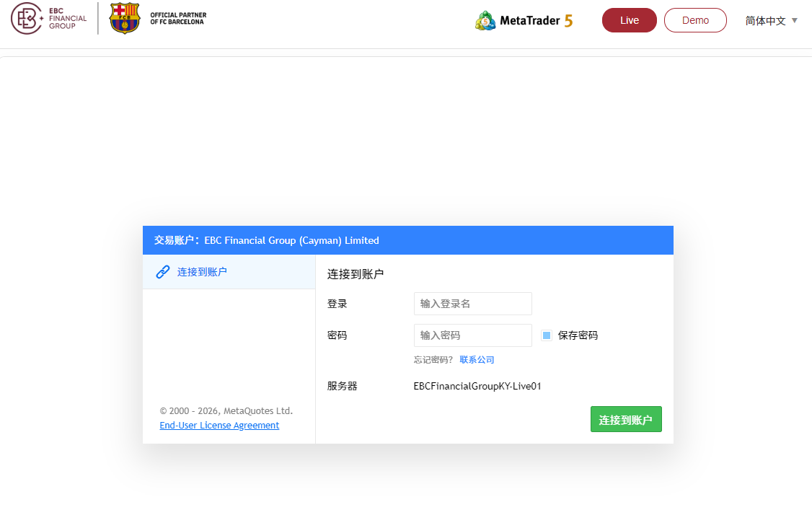Click the 输入登录名 login field
The width and height of the screenshot is (812, 510).
click(472, 304)
